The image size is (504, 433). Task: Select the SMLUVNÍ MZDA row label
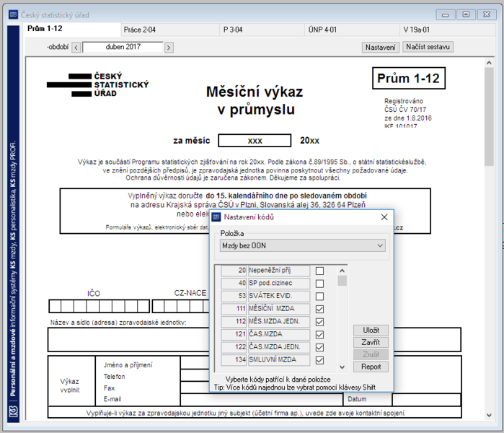(x=279, y=360)
